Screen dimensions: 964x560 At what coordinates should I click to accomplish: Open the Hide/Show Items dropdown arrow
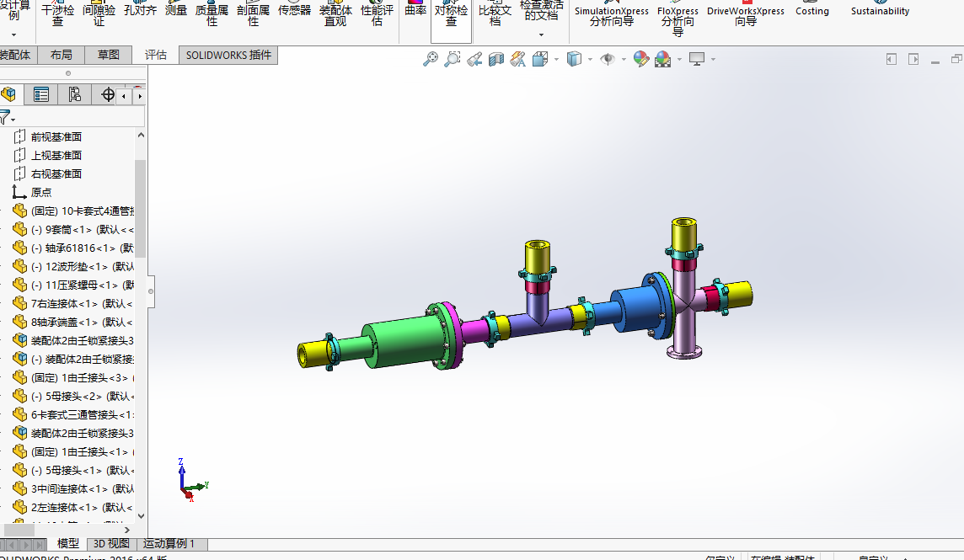(624, 60)
